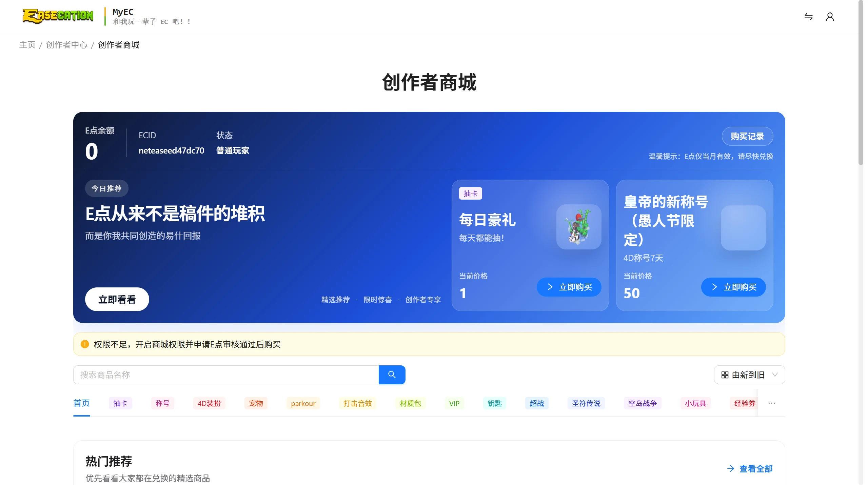This screenshot has height=485, width=868.
Task: Buy 皇帝的新称号 with 立即购买
Action: point(733,287)
